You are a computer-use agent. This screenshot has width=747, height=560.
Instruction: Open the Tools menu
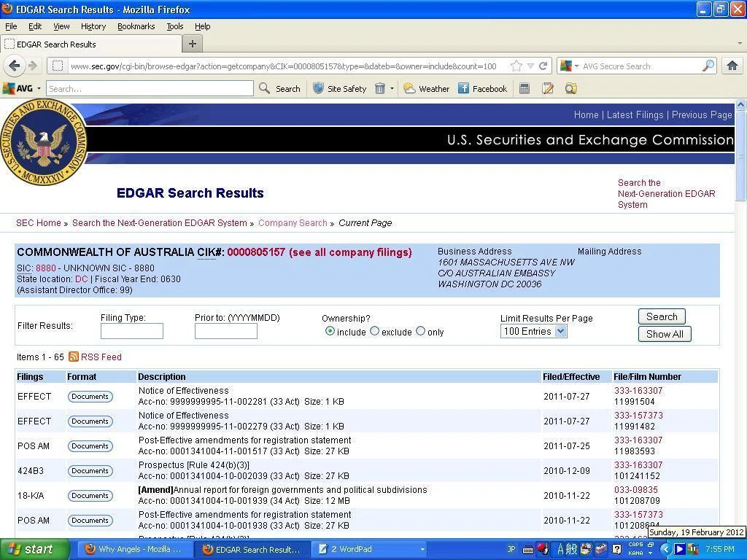point(175,26)
